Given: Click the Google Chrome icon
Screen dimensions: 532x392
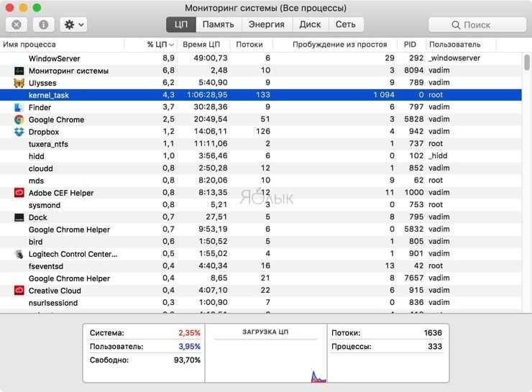Looking at the screenshot, I should (19, 119).
